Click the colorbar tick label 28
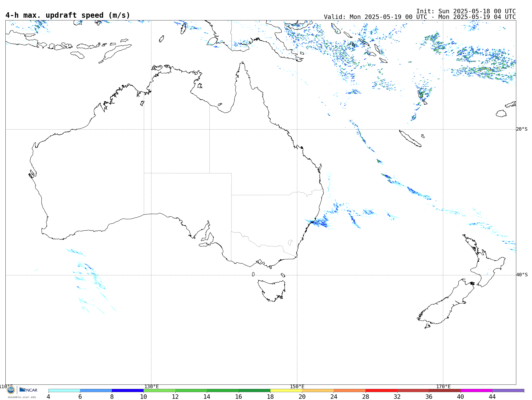 click(366, 397)
